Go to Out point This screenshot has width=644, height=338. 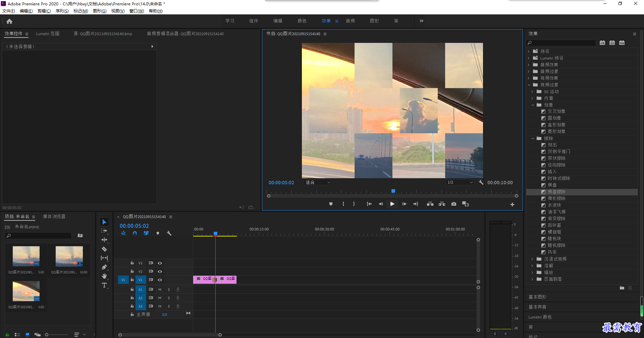tap(416, 204)
